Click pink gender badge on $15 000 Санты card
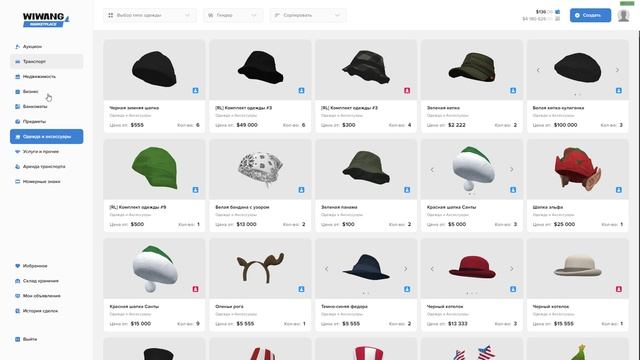The width and height of the screenshot is (640, 360). pos(196,289)
